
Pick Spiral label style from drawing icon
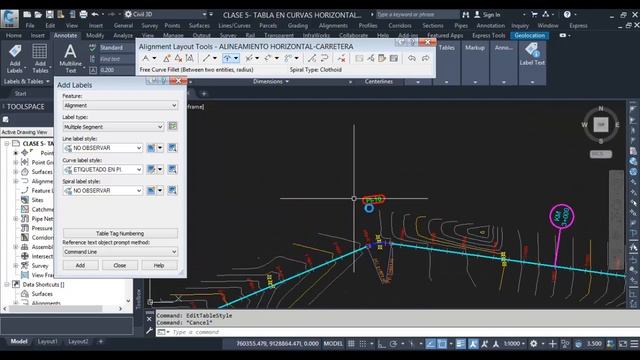tap(172, 190)
